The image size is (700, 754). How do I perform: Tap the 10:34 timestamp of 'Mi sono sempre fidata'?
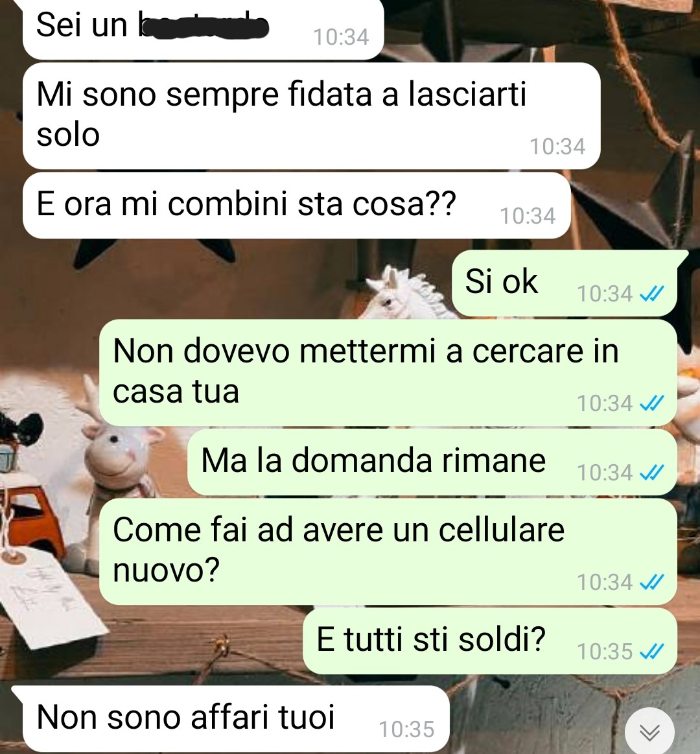[557, 147]
